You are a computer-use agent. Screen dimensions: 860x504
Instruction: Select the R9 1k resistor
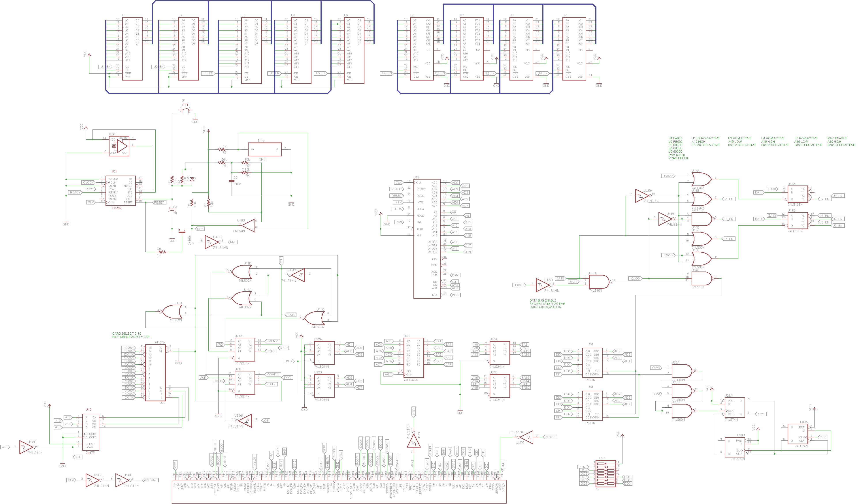(162, 252)
